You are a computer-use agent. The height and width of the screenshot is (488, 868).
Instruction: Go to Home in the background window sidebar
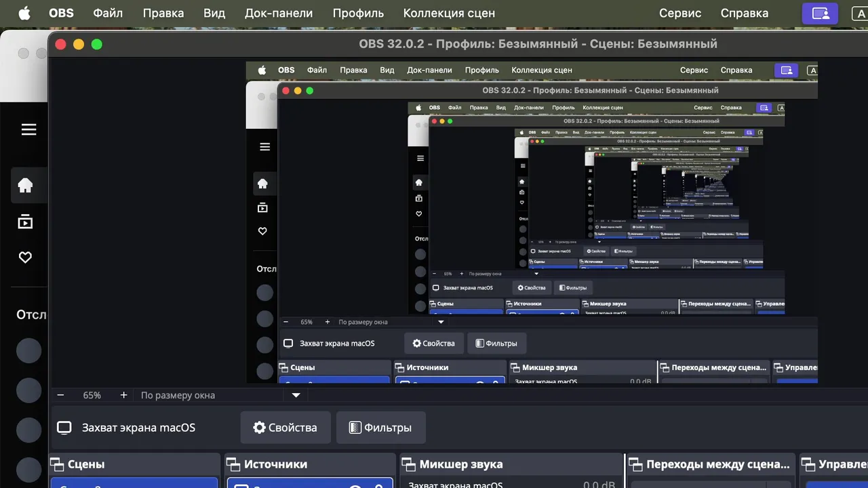pyautogui.click(x=26, y=185)
